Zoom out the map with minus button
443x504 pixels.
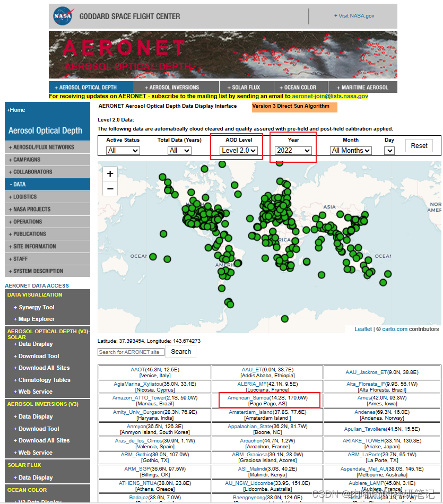click(110, 189)
